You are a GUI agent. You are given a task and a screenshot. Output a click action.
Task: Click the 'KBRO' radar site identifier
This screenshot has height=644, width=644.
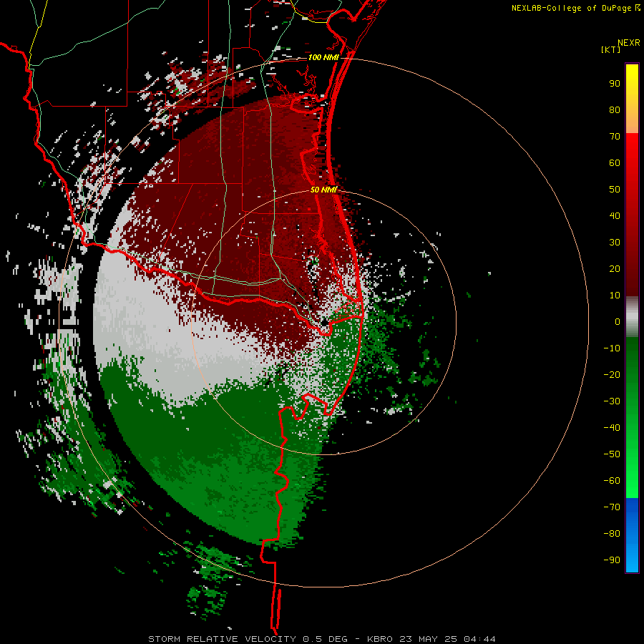point(381,639)
